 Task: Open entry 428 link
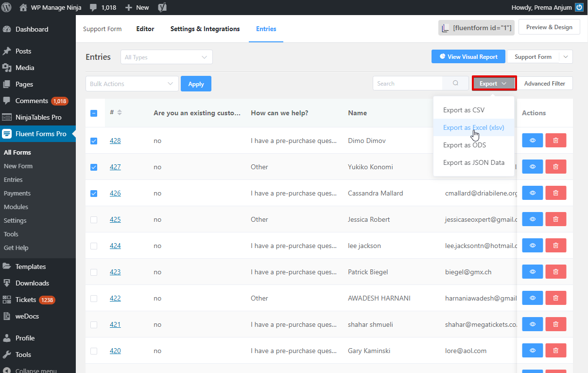(x=115, y=141)
